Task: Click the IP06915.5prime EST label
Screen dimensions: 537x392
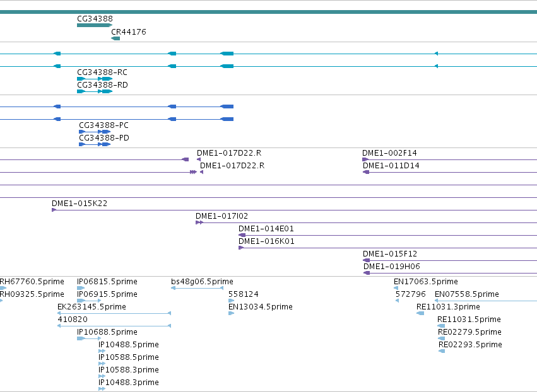Action: (107, 294)
